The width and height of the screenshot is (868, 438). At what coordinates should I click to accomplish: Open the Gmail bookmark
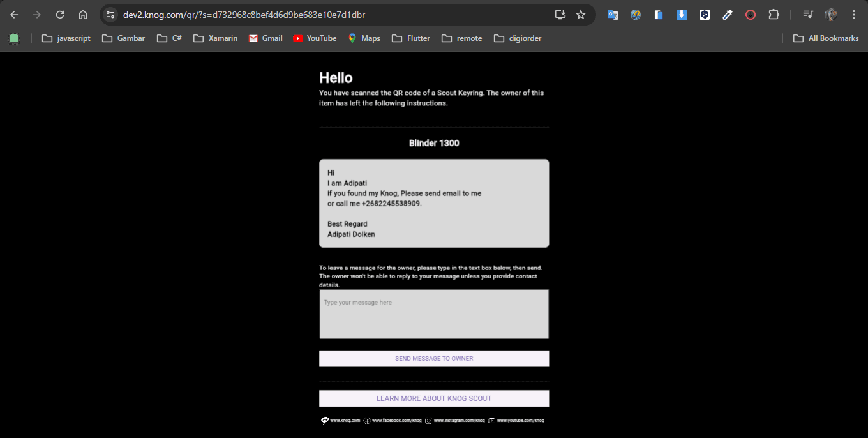pyautogui.click(x=266, y=38)
